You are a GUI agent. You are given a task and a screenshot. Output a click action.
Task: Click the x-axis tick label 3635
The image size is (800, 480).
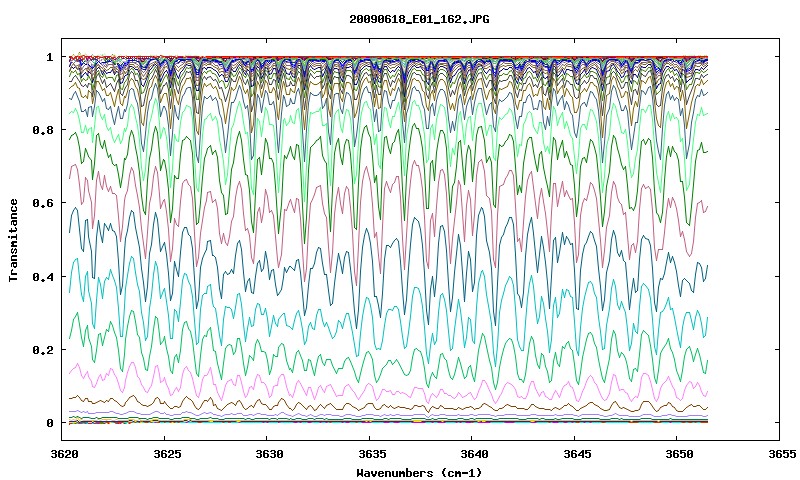(x=372, y=454)
